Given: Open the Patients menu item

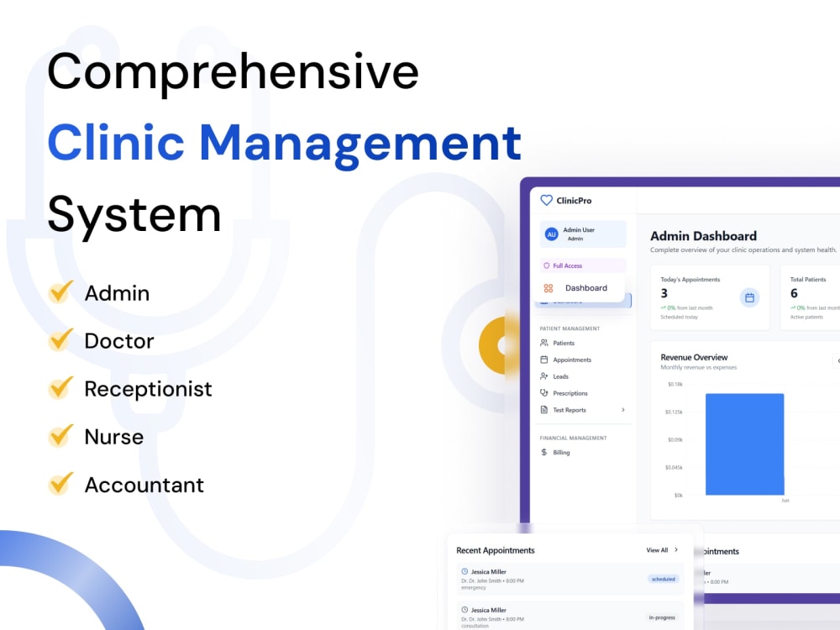Looking at the screenshot, I should tap(583, 343).
